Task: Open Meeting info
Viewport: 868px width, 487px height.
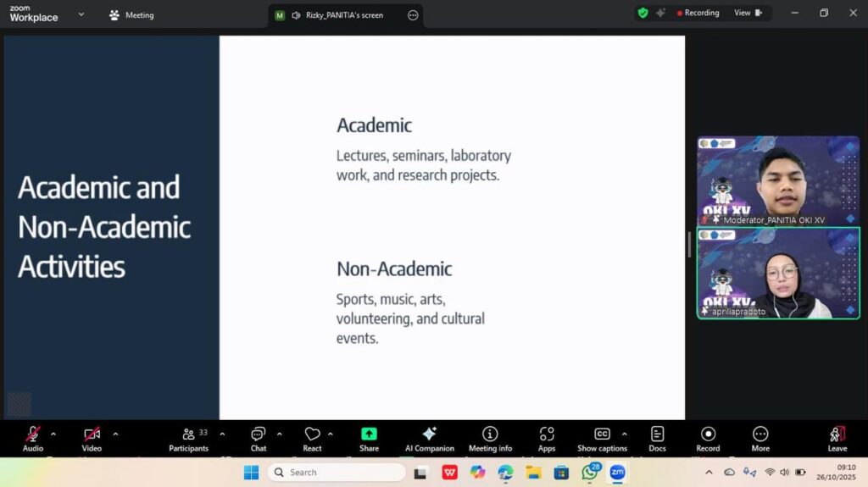Action: point(490,438)
